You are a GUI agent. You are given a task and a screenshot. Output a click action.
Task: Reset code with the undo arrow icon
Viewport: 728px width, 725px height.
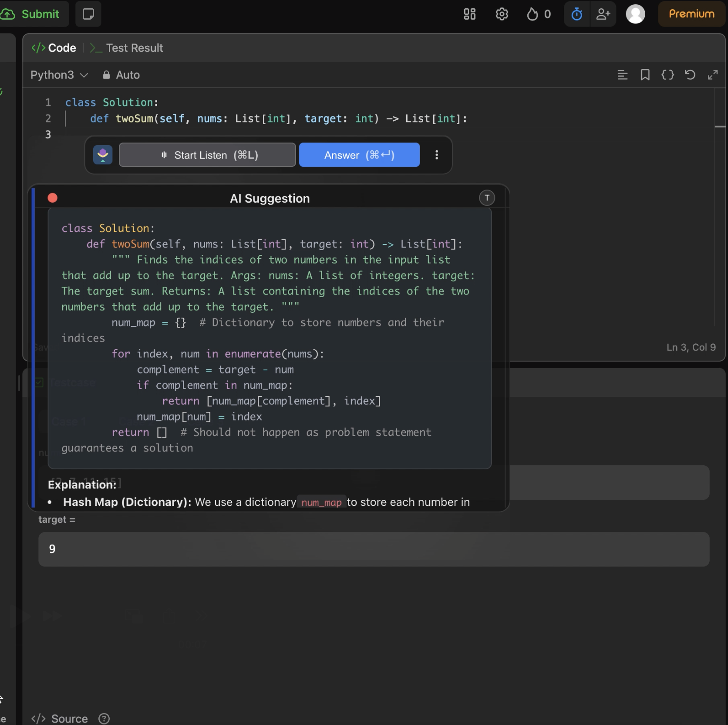pos(690,75)
